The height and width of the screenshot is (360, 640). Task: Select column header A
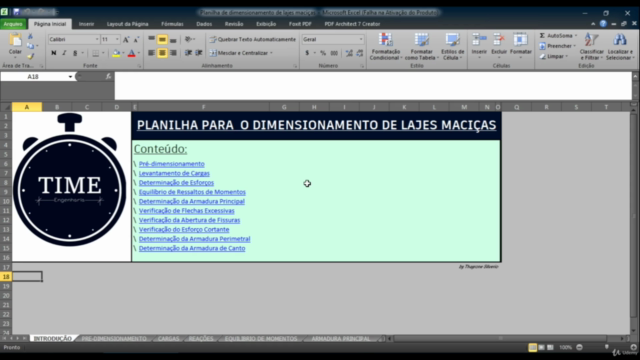27,107
